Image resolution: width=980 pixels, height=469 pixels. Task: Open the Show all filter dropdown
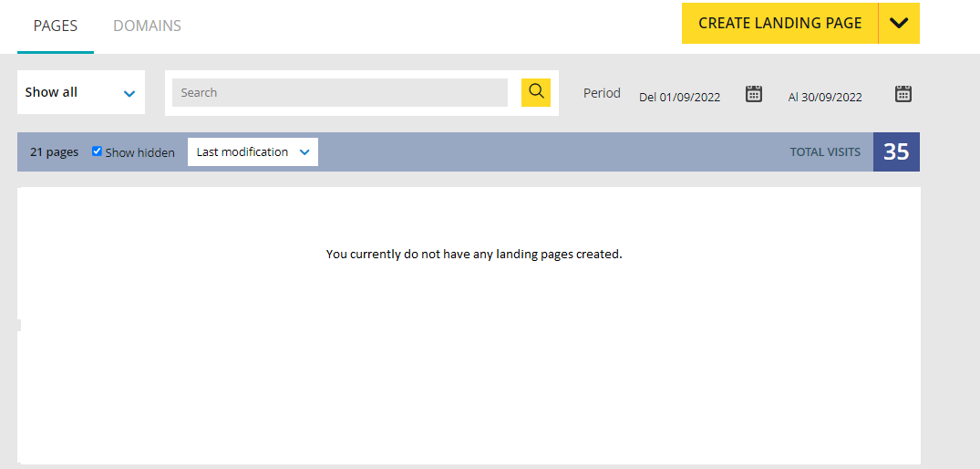click(x=80, y=92)
